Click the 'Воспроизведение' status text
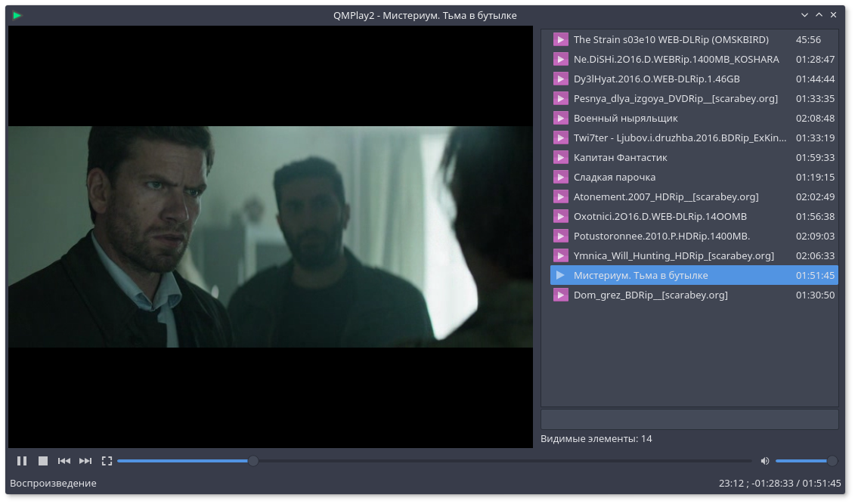The image size is (855, 504). coord(53,484)
